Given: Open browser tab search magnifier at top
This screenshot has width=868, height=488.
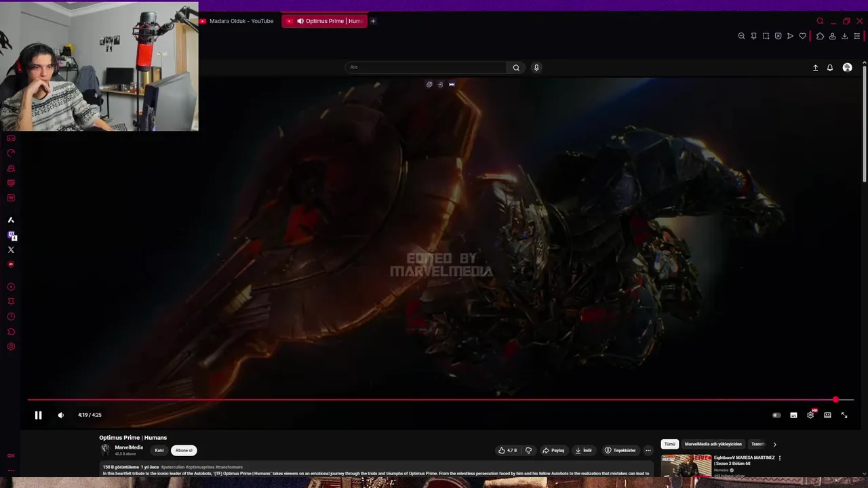Looking at the screenshot, I should [820, 21].
